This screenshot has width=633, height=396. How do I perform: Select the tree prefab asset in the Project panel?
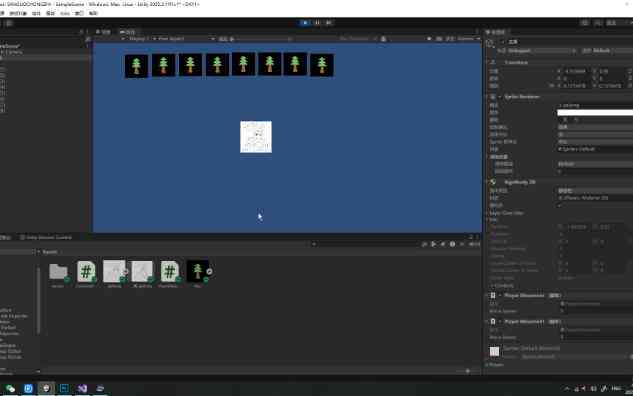197,271
